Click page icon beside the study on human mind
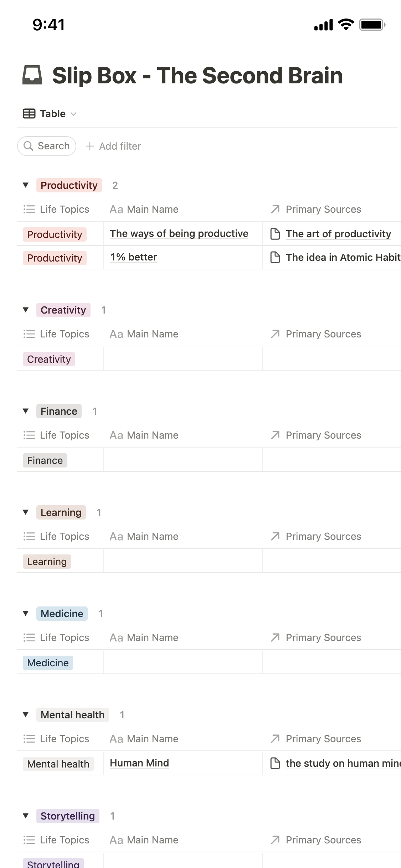401x868 pixels. (275, 763)
